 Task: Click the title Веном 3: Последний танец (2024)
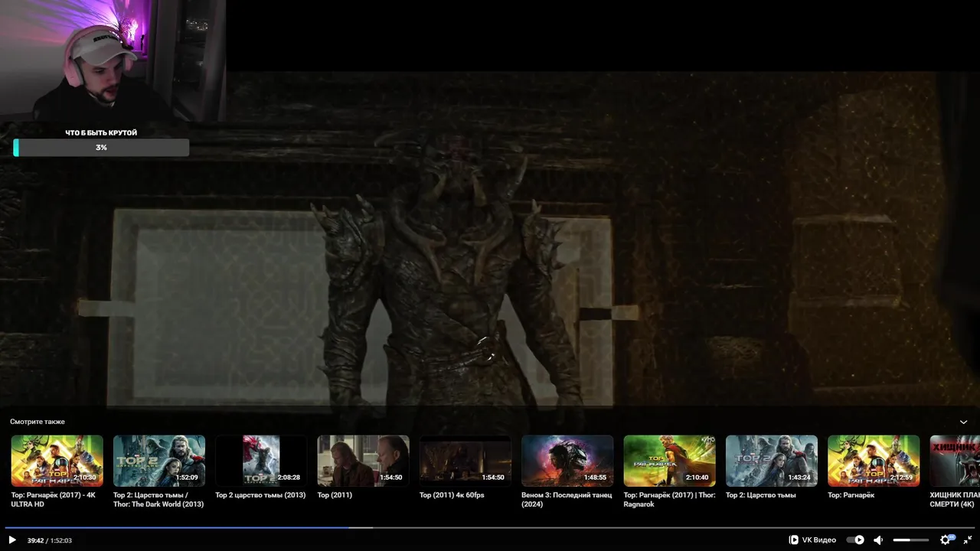point(567,500)
